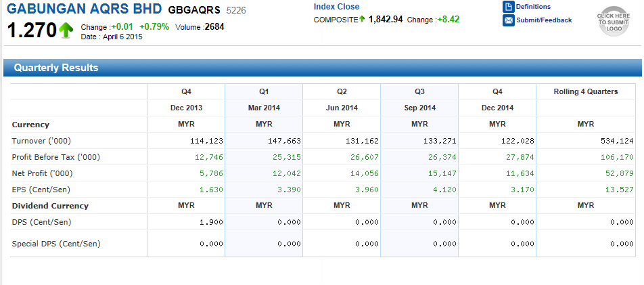Screen dimensions: 644x285
Task: Select the Dec 2013 column header
Action: pyautogui.click(x=186, y=108)
